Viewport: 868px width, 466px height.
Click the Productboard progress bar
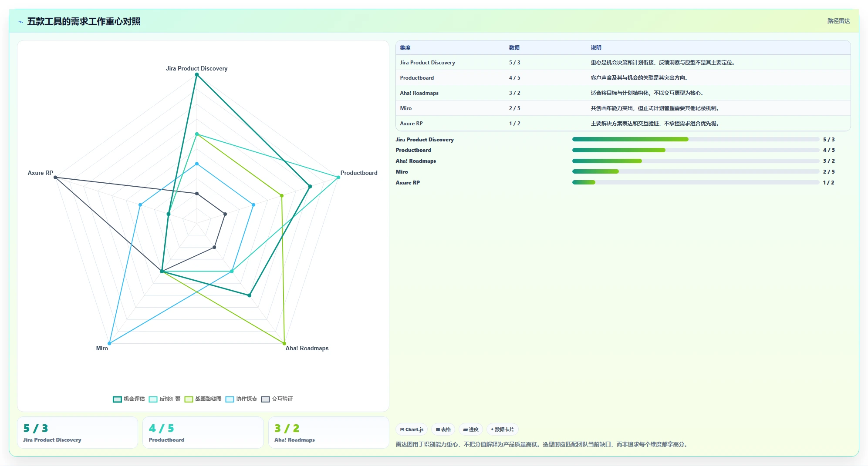click(x=696, y=150)
